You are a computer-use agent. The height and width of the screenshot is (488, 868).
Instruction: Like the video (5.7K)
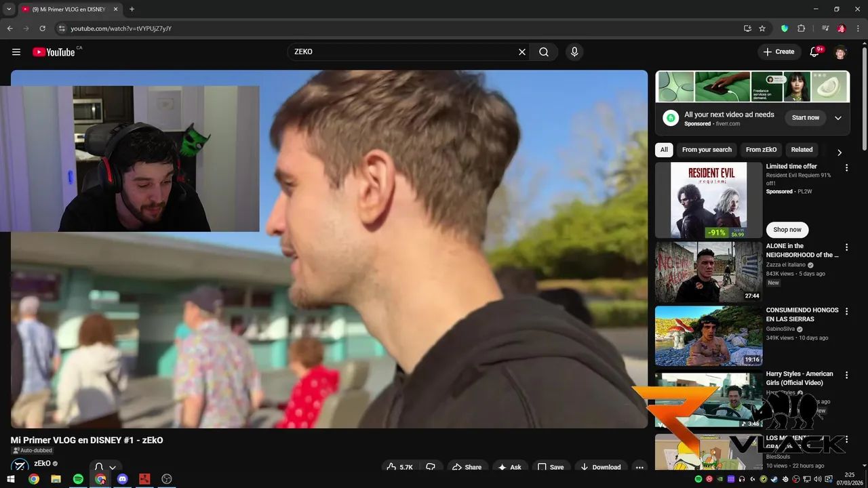pyautogui.click(x=399, y=467)
